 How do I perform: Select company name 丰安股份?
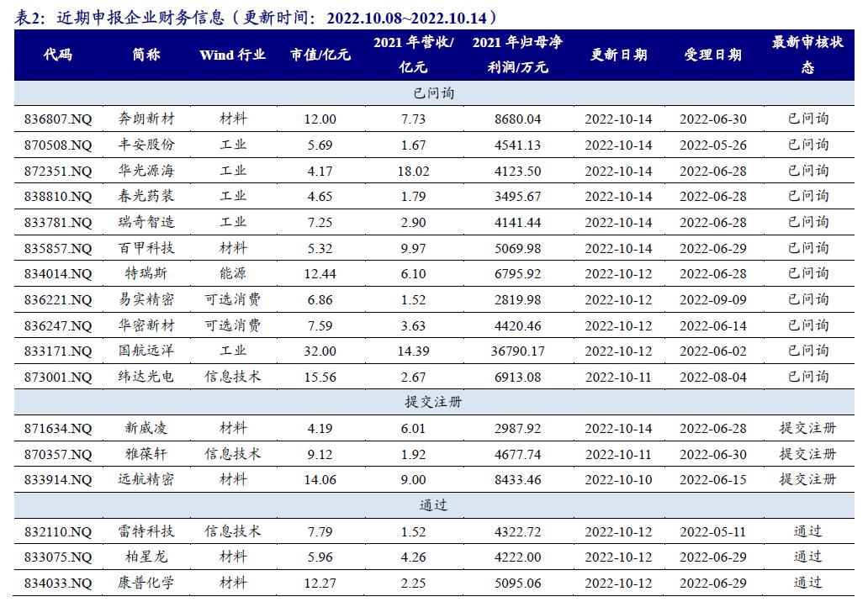[146, 145]
